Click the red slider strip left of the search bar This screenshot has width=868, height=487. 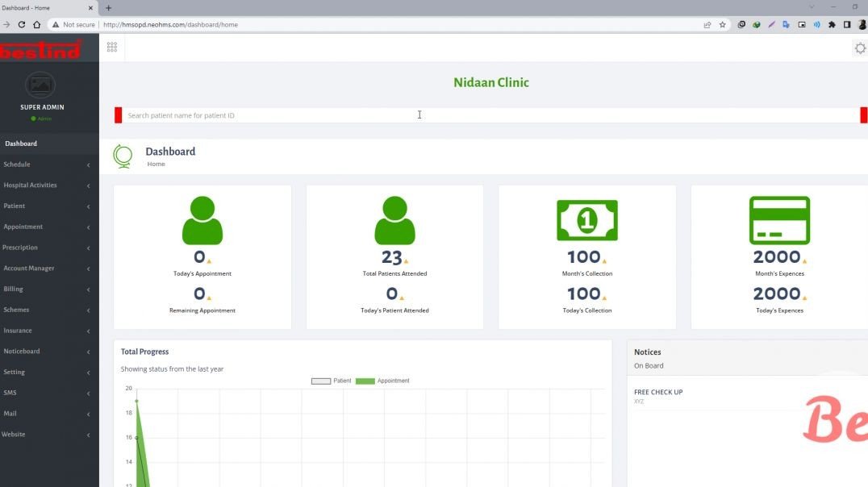click(117, 114)
